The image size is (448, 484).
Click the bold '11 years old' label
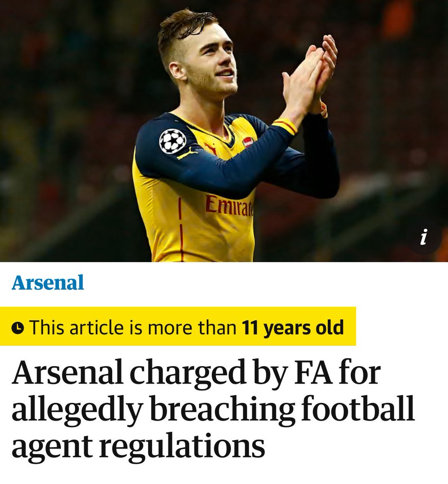[293, 327]
